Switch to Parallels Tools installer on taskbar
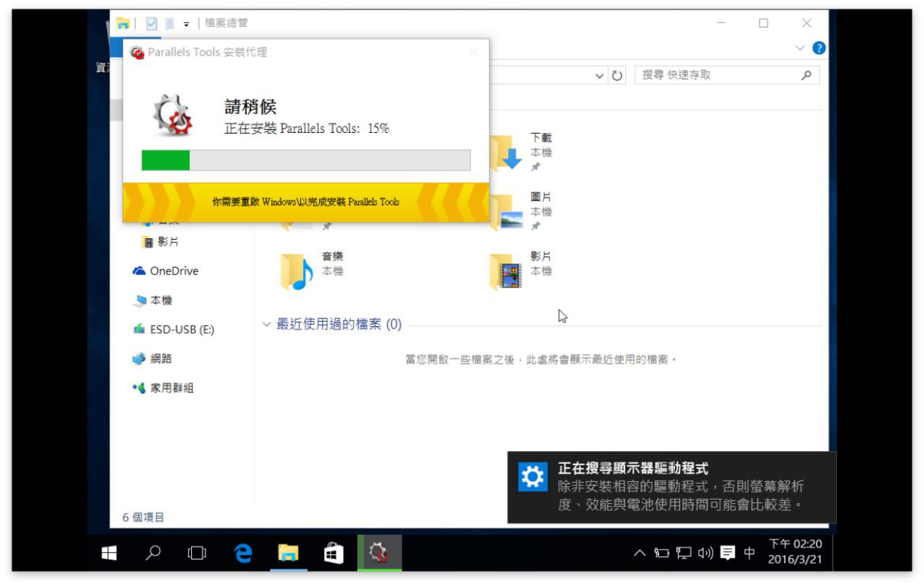Screen dimensions: 924x586 [x=379, y=554]
